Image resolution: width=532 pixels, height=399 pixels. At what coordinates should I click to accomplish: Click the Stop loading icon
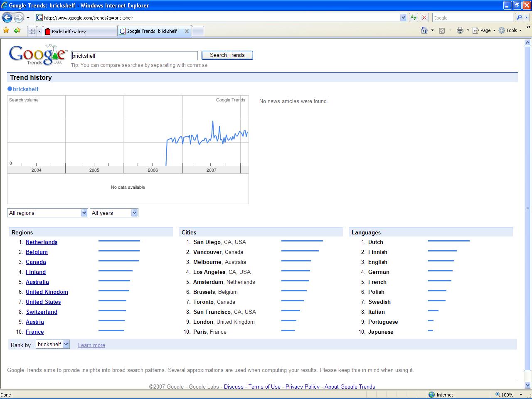pyautogui.click(x=424, y=17)
